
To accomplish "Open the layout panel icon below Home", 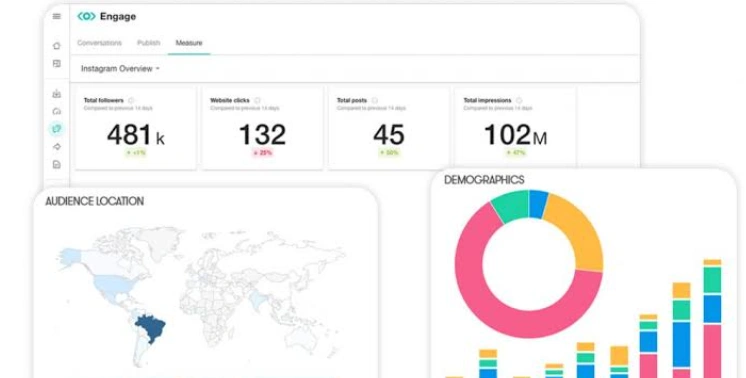I will pos(57,63).
